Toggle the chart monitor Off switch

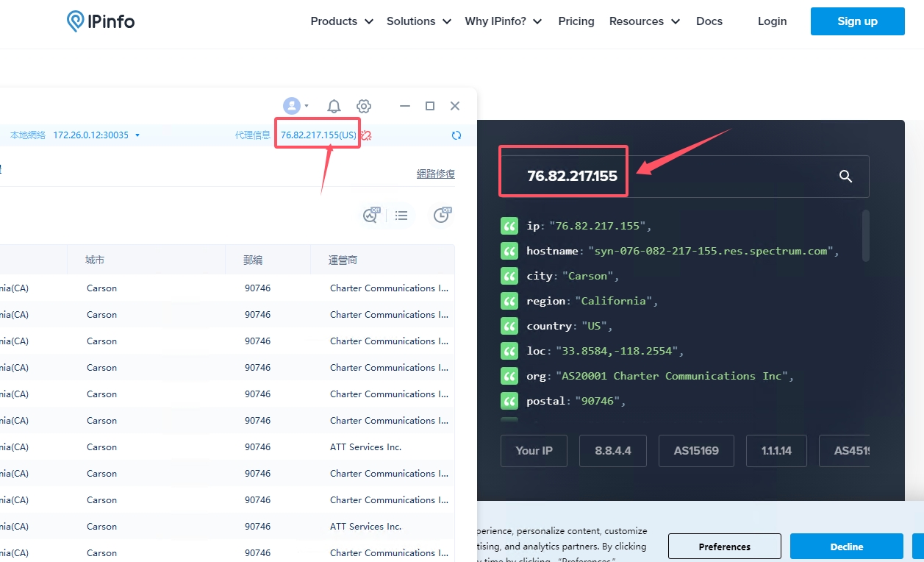(x=370, y=215)
